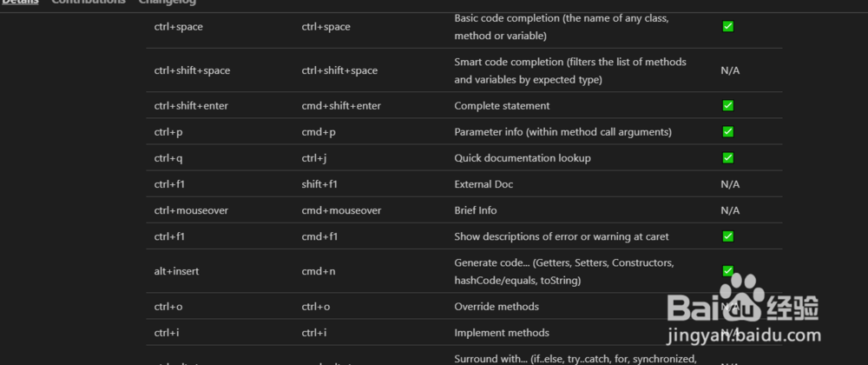
Task: Click the checkmark in the Generate code row
Action: coord(728,271)
